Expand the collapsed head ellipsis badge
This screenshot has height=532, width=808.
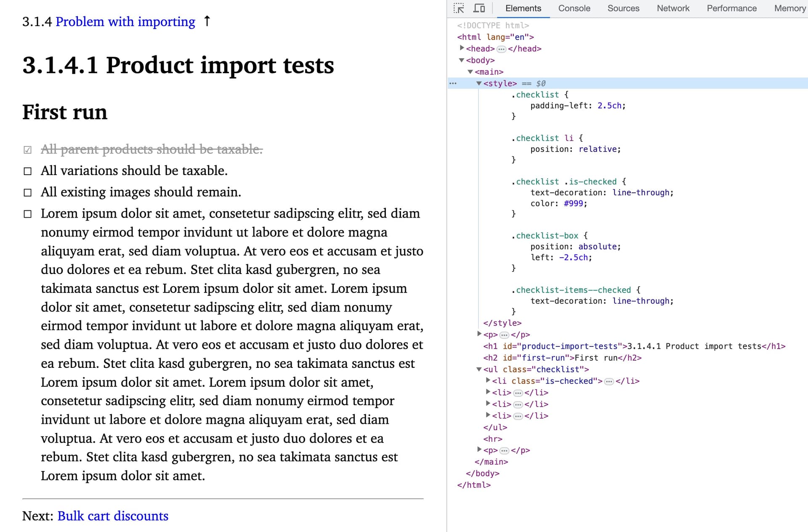(x=501, y=49)
